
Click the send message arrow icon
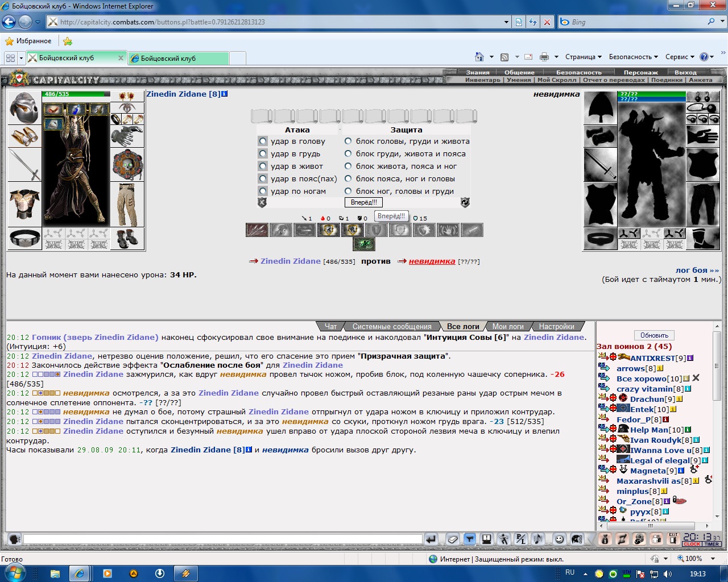click(431, 539)
